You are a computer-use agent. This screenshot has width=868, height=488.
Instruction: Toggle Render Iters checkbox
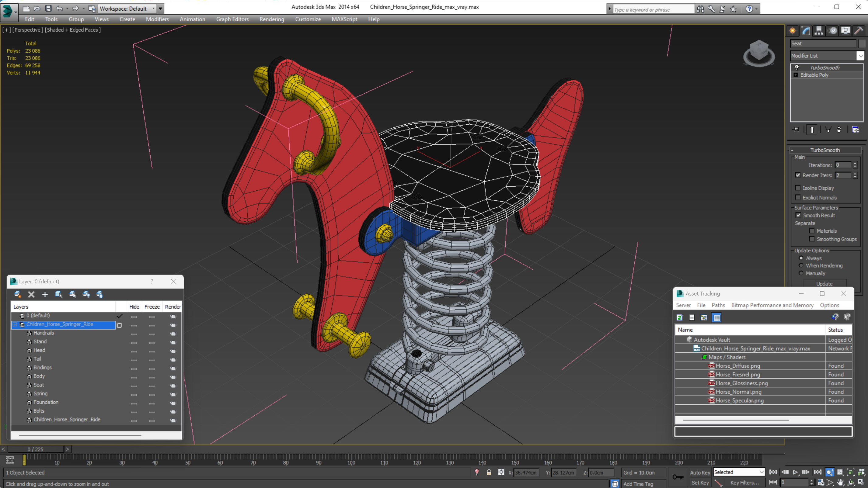pos(798,175)
